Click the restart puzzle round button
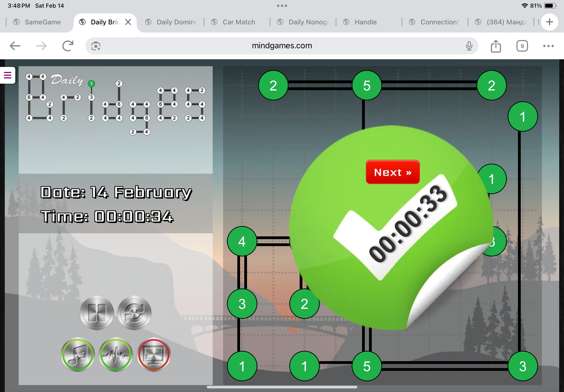 (134, 313)
